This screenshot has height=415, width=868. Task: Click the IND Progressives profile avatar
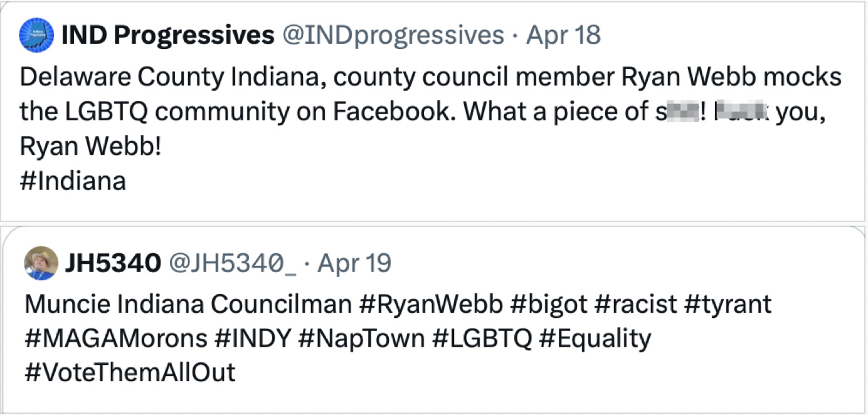click(36, 35)
